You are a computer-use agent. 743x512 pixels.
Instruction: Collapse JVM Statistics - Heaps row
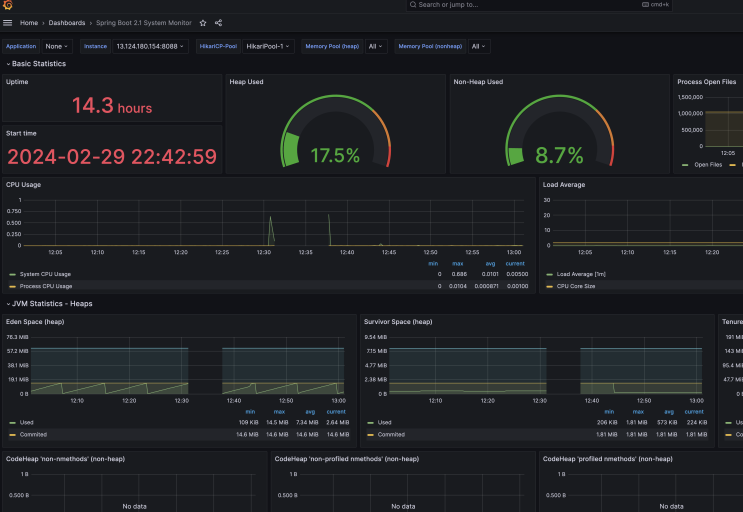(49, 304)
